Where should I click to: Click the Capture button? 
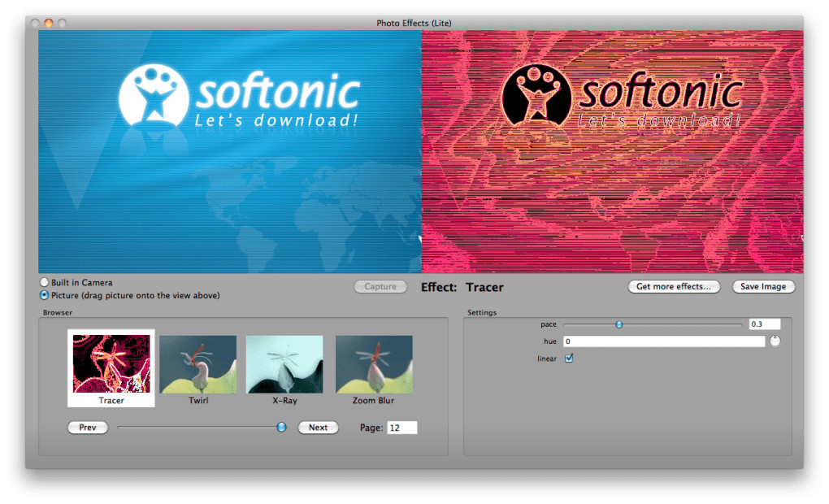click(380, 286)
